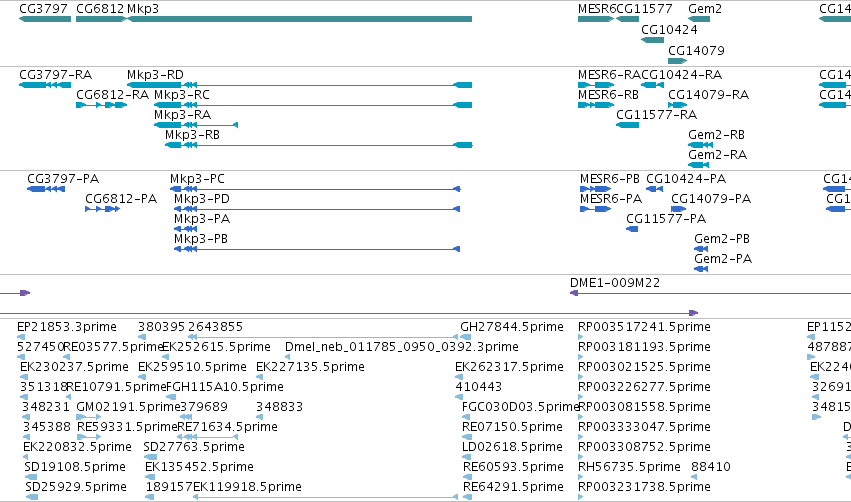Image resolution: width=851 pixels, height=502 pixels.
Task: Click EST EP21853.3prime
Action: click(x=67, y=327)
